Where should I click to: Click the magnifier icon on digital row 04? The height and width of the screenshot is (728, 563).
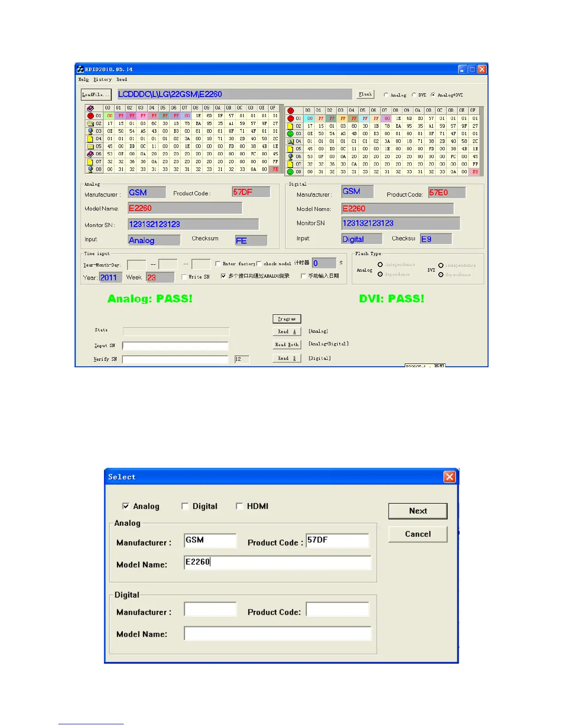290,142
